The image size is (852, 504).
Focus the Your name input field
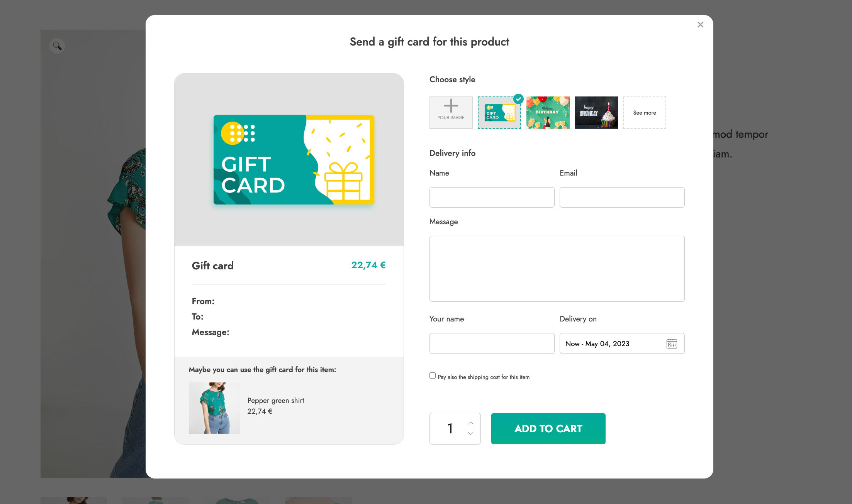492,343
